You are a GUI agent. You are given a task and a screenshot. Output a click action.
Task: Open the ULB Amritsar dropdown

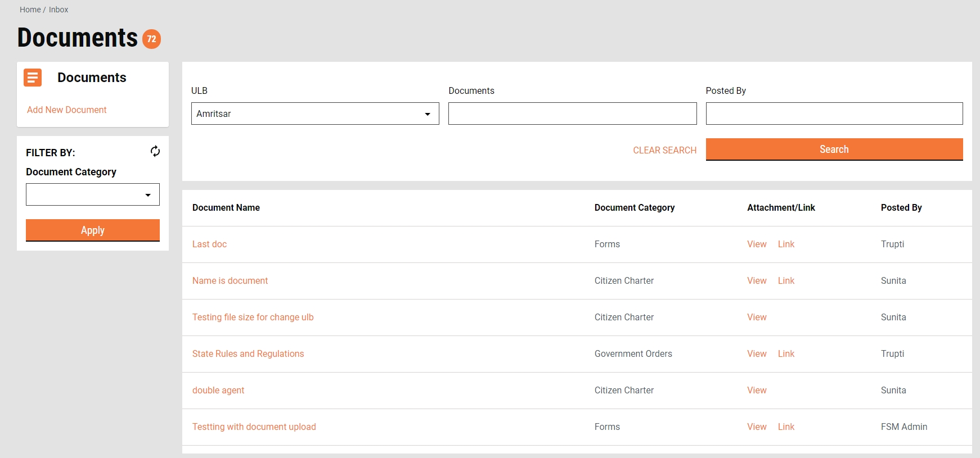coord(314,114)
